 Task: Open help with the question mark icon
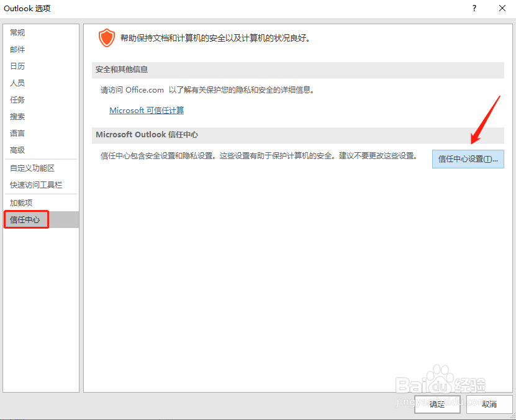pyautogui.click(x=474, y=8)
